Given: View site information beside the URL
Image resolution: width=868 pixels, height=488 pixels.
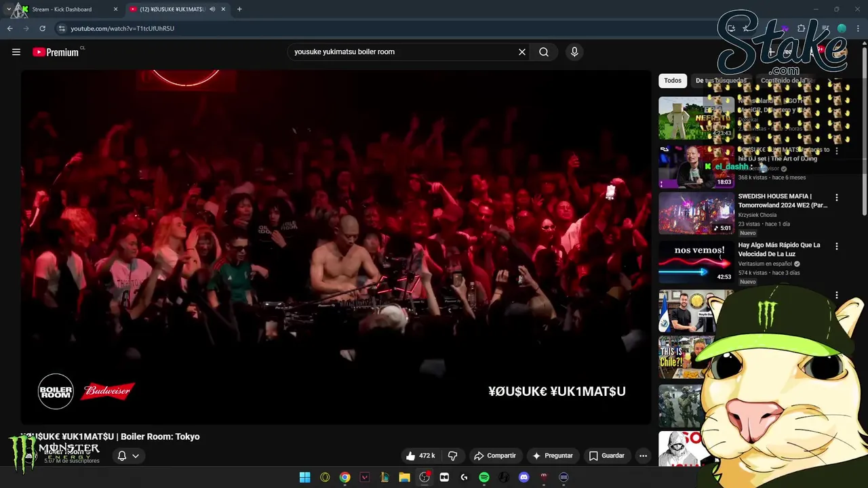Looking at the screenshot, I should tap(62, 28).
